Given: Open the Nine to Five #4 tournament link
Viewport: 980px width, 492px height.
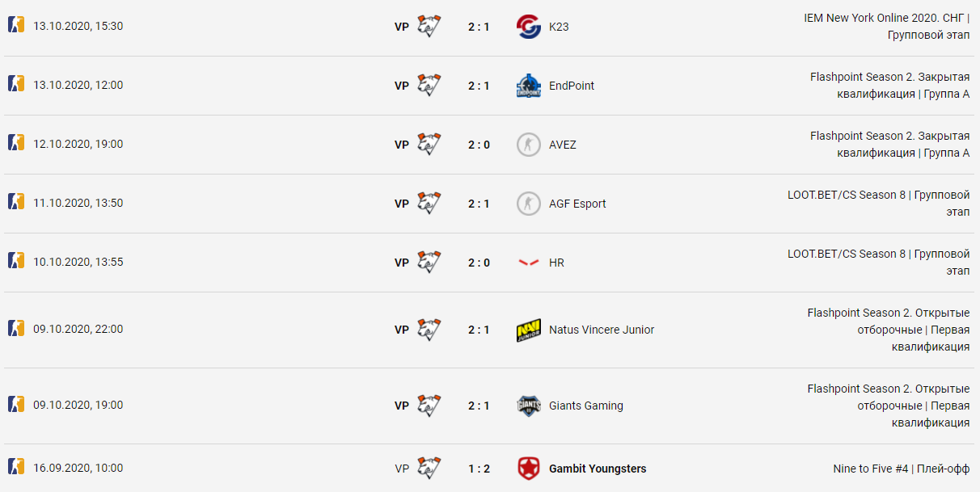Looking at the screenshot, I should (x=902, y=469).
